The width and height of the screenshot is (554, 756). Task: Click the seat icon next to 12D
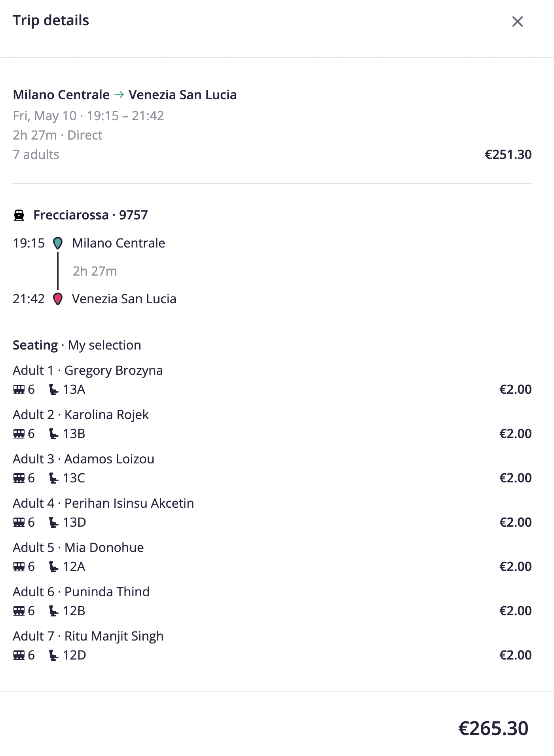tap(53, 655)
